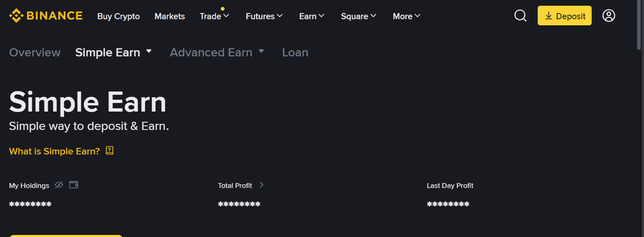Image resolution: width=644 pixels, height=237 pixels.
Task: Open the search magnifier icon
Action: [520, 16]
